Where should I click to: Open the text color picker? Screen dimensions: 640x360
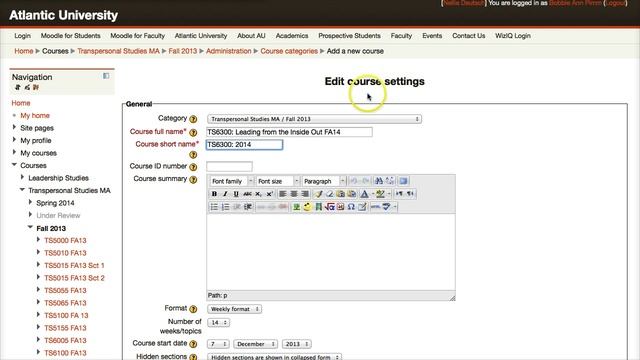(x=364, y=194)
